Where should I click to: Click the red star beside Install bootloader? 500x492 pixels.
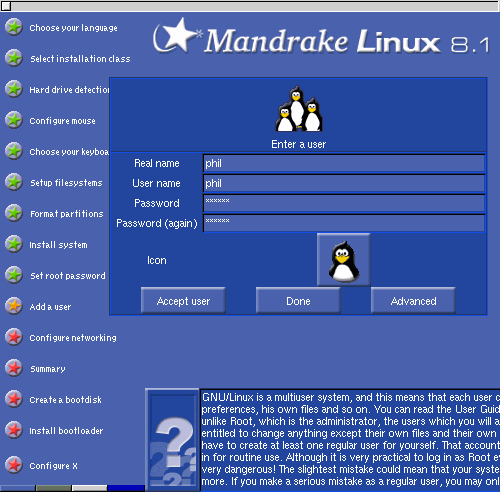coord(14,430)
